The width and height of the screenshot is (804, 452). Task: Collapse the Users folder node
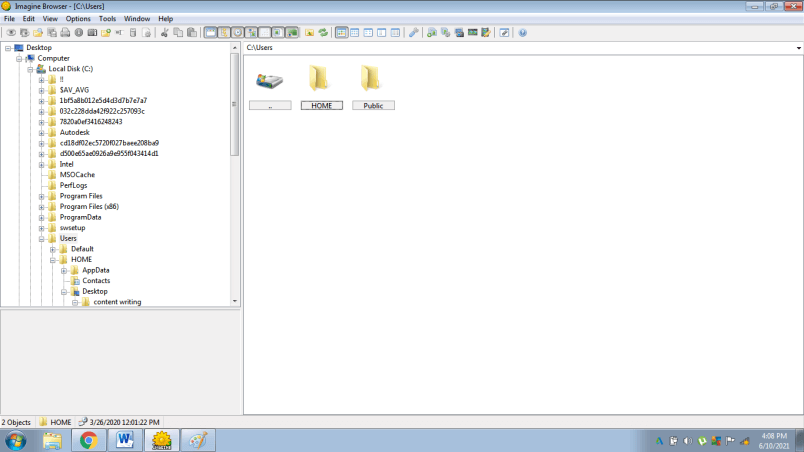[x=42, y=239]
